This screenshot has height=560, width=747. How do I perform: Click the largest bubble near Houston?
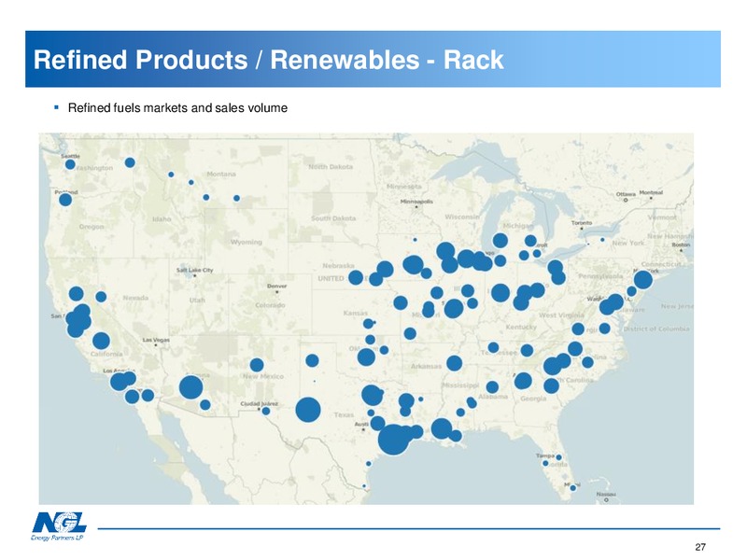(x=393, y=440)
